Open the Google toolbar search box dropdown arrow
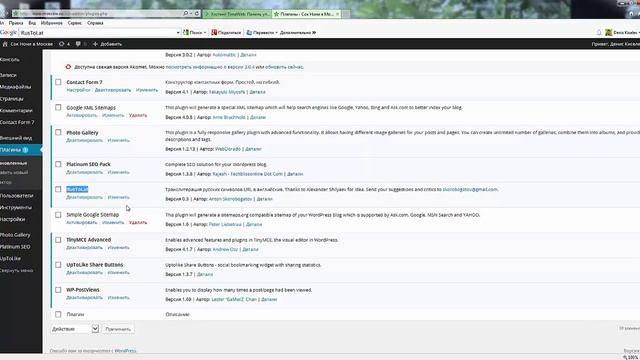The image size is (640, 360). pos(178,33)
